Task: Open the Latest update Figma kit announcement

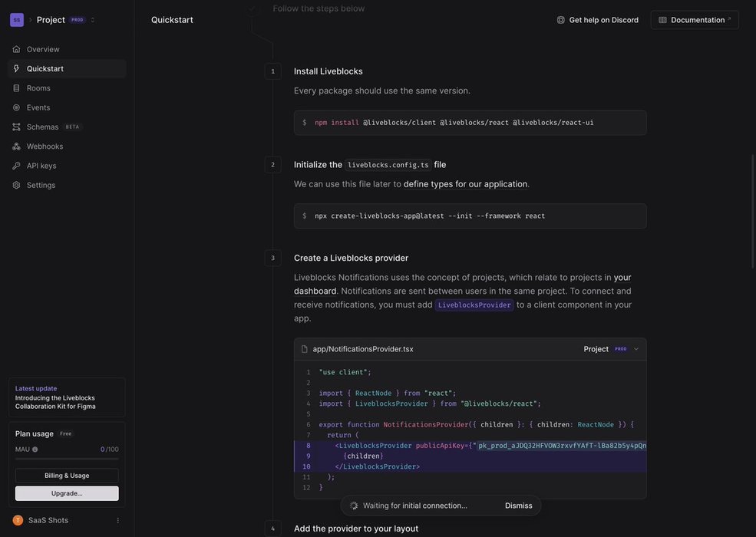Action: click(x=67, y=397)
